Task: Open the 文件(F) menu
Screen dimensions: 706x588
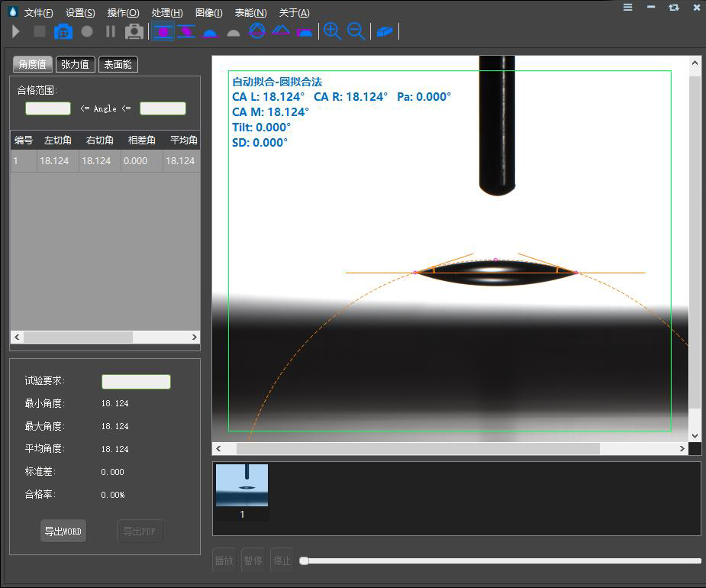Action: (x=38, y=12)
